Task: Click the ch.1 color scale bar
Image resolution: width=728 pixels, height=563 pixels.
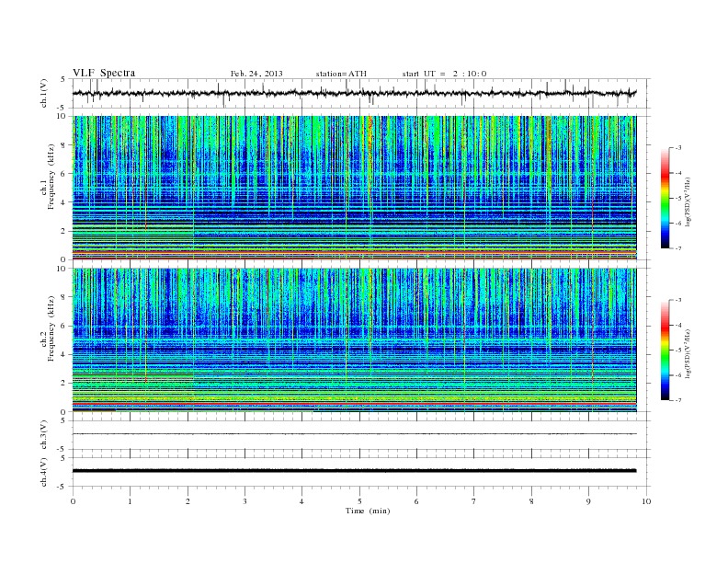Action: click(x=665, y=198)
